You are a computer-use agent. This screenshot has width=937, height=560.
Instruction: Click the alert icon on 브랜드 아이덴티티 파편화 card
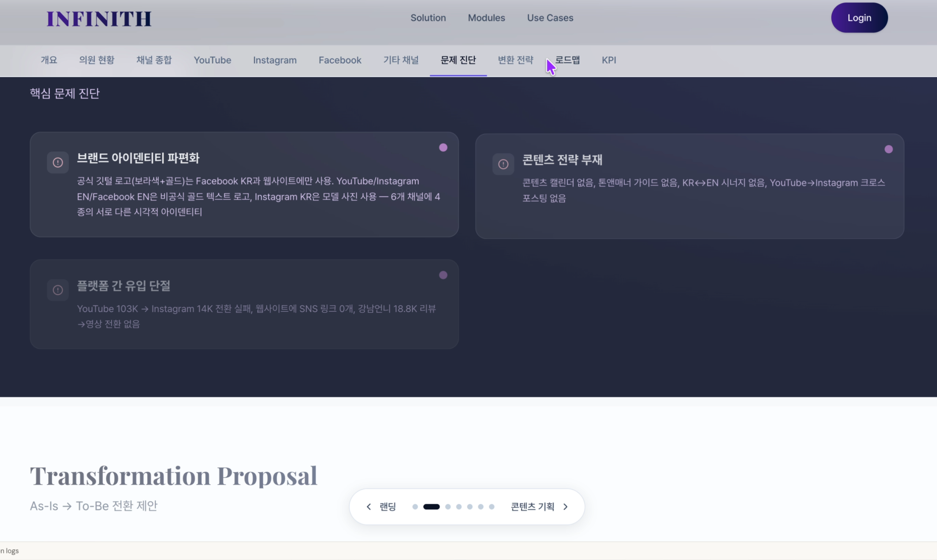coord(58,163)
